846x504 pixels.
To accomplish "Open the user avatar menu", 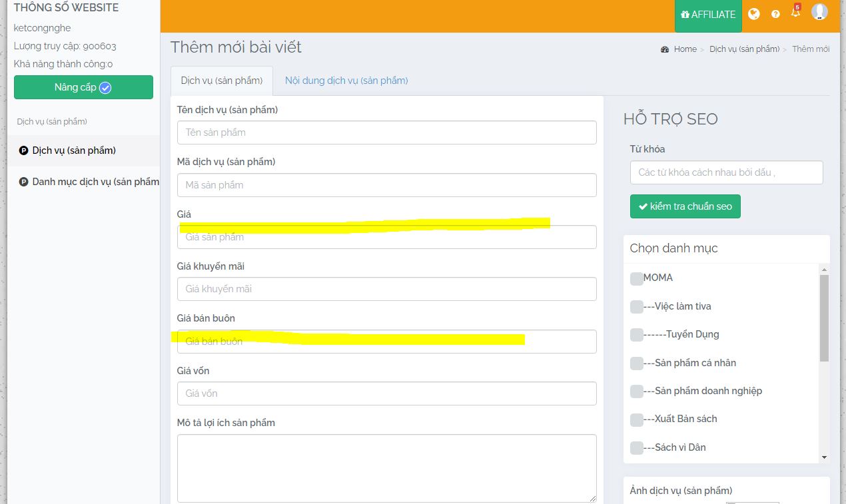I will tap(819, 12).
